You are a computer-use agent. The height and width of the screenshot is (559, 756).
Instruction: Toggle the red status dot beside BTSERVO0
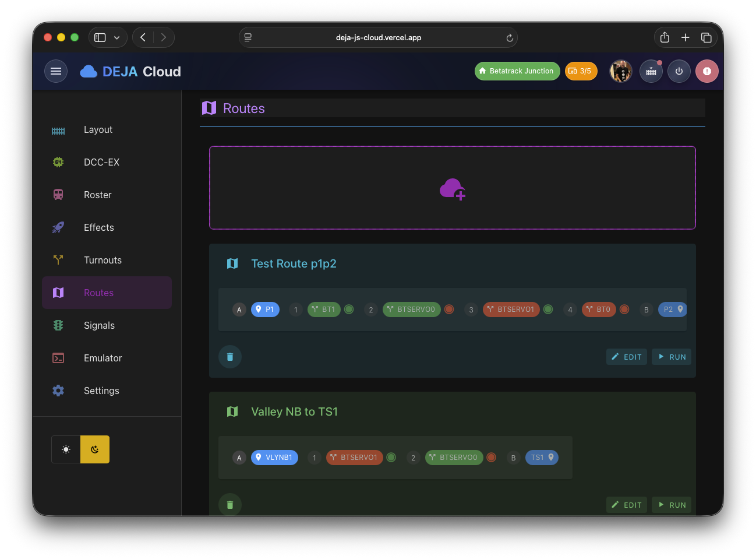(x=449, y=310)
